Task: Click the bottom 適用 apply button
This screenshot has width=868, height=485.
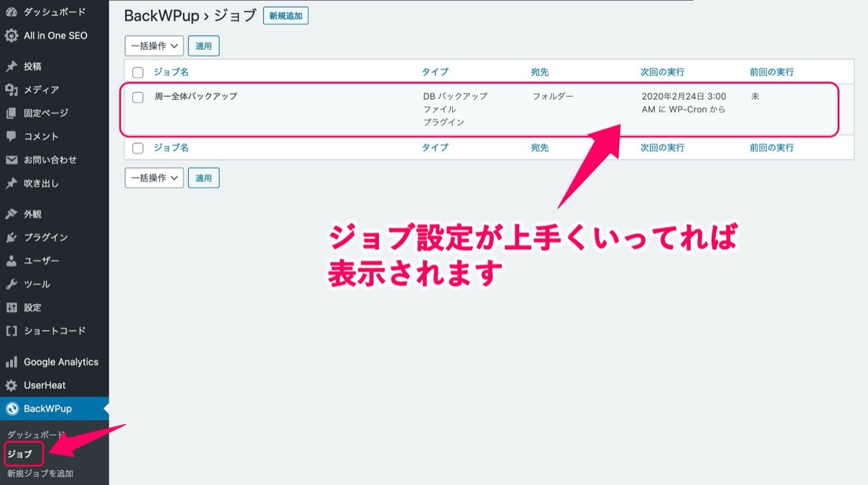Action: click(204, 177)
